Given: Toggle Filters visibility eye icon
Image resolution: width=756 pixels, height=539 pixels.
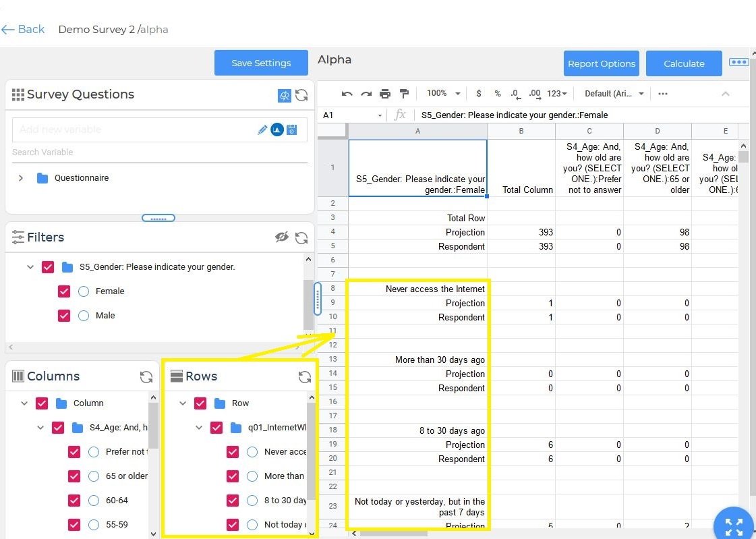Looking at the screenshot, I should [x=282, y=237].
